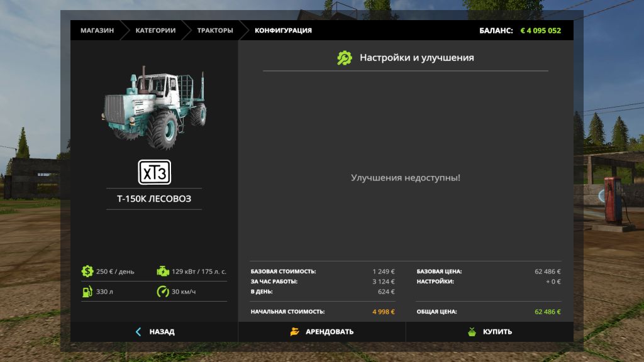Viewport: 644px width, 362px height.
Task: Go to МАГАЗИН in the breadcrumb
Action: pyautogui.click(x=97, y=30)
